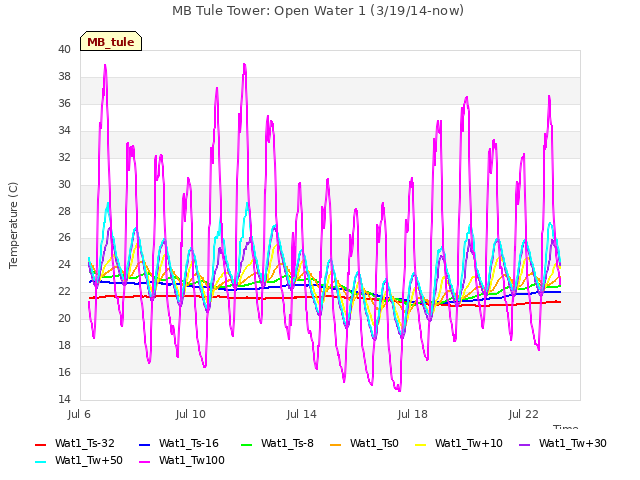Screen dimensions: 640x480
Task: Click the 40 y-axis tick label
Action: pyautogui.click(x=64, y=50)
